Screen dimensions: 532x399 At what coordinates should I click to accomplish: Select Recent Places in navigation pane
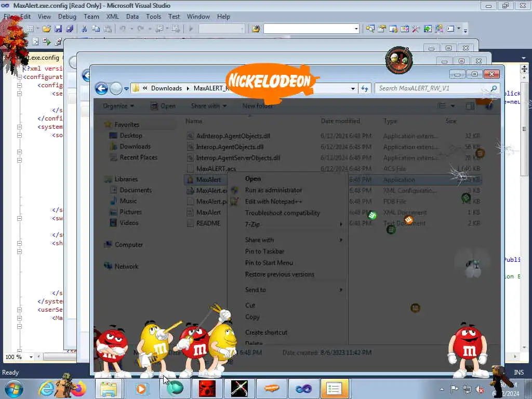138,157
